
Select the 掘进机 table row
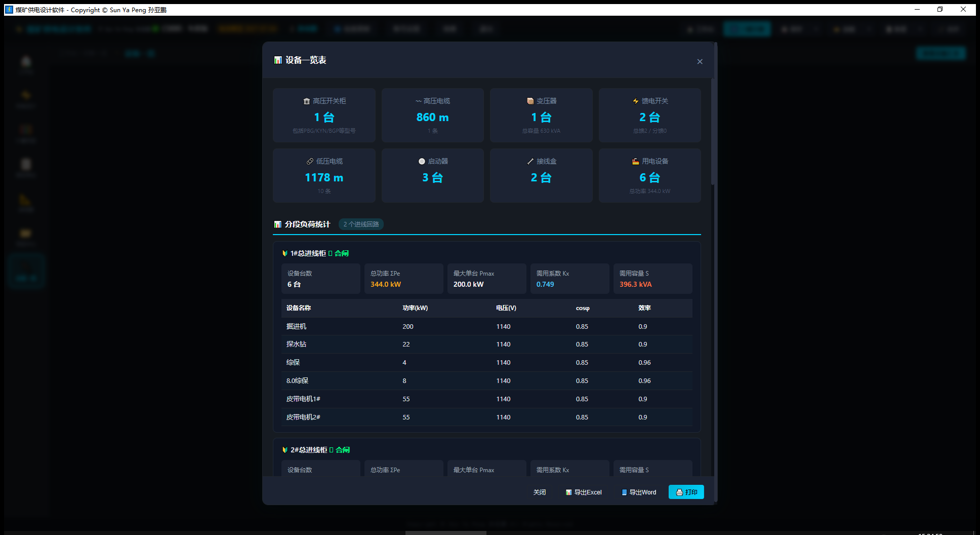click(487, 326)
